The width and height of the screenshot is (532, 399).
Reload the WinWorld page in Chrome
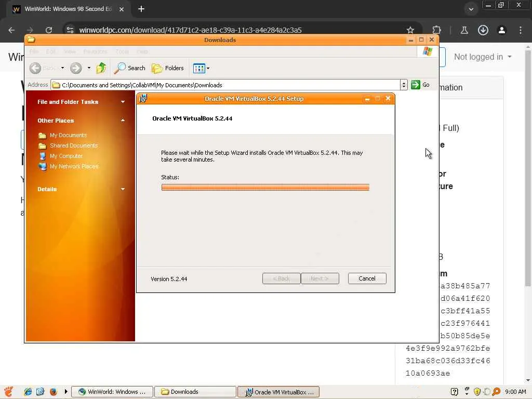49,30
